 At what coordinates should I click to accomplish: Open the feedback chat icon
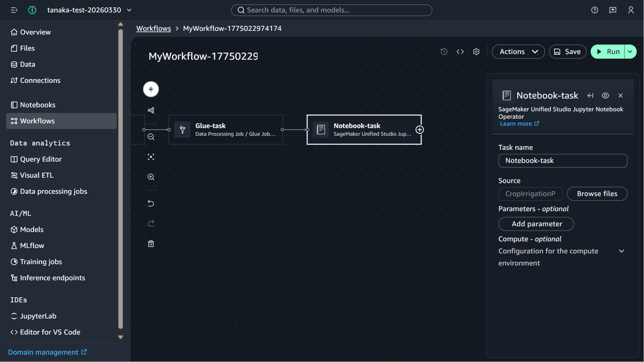pos(613,10)
